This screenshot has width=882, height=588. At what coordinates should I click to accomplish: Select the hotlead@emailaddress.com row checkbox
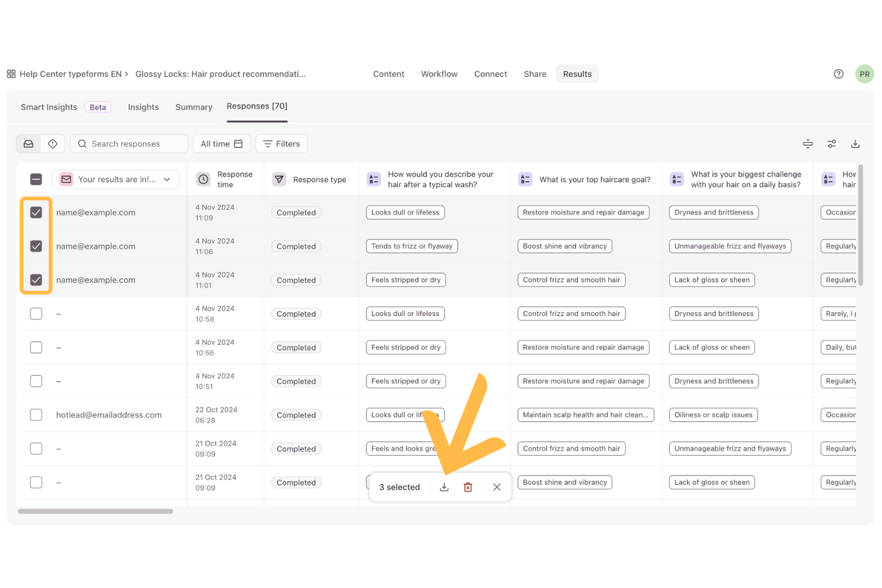(x=36, y=415)
